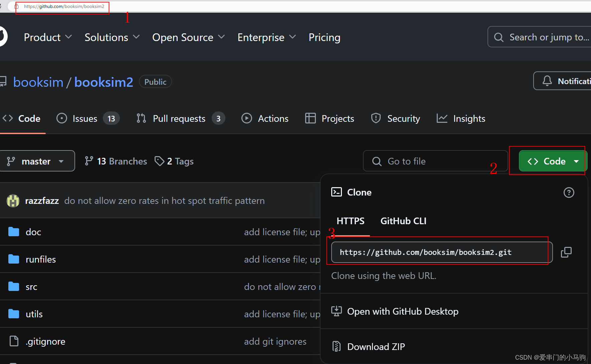Image resolution: width=591 pixels, height=364 pixels.
Task: Open the runfiles folder
Action: coord(41,259)
